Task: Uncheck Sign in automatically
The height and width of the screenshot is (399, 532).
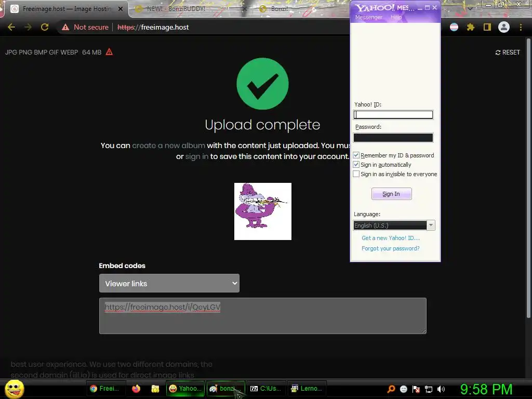Action: pos(356,165)
